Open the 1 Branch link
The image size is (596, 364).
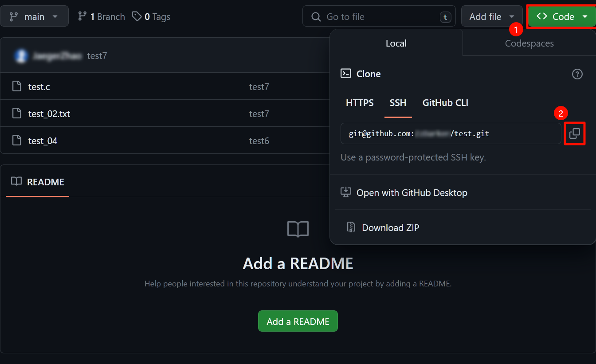102,16
